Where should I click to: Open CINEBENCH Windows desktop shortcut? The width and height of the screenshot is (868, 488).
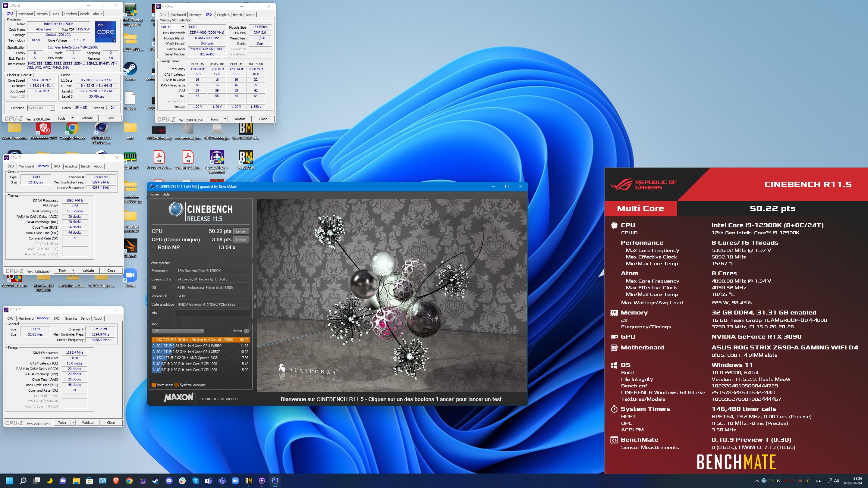101,133
